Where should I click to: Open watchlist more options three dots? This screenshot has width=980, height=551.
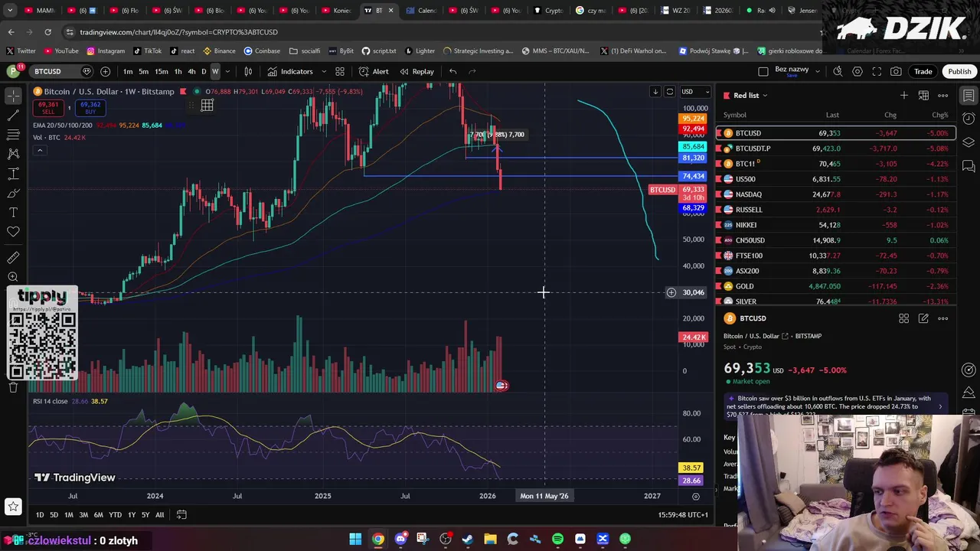point(943,95)
